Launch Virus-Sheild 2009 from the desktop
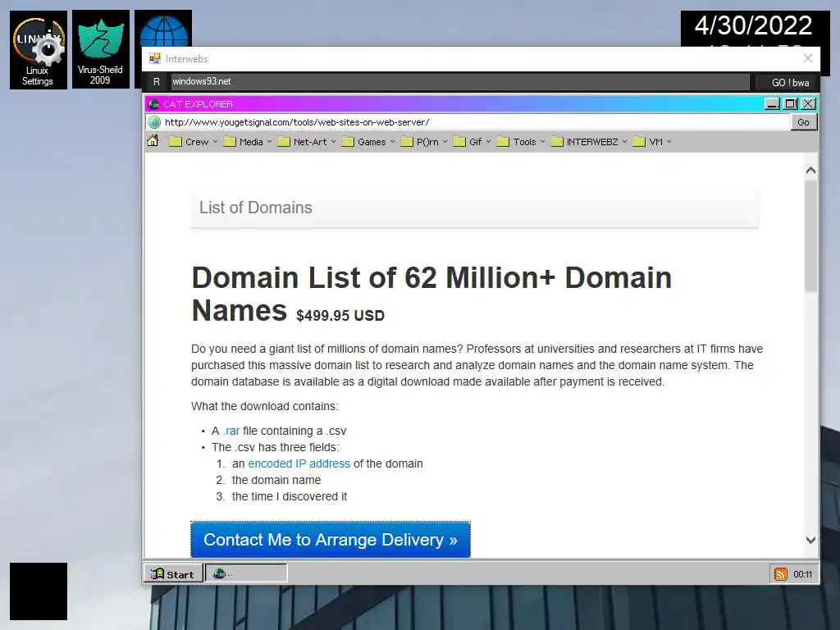Screen dimensions: 840x630 pyautogui.click(x=100, y=49)
